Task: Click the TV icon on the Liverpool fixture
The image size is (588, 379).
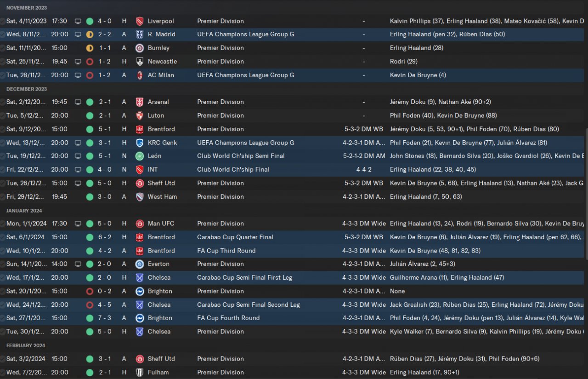Action: [x=78, y=21]
